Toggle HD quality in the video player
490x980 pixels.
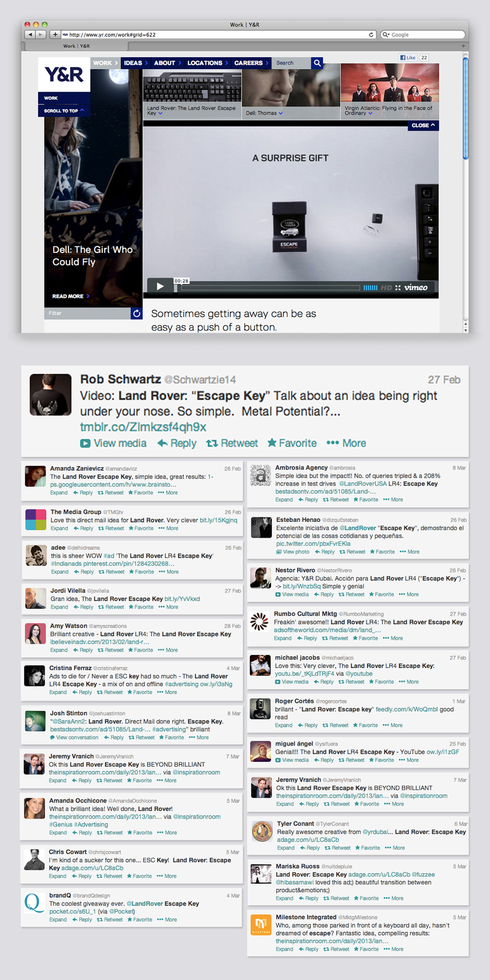(x=386, y=288)
